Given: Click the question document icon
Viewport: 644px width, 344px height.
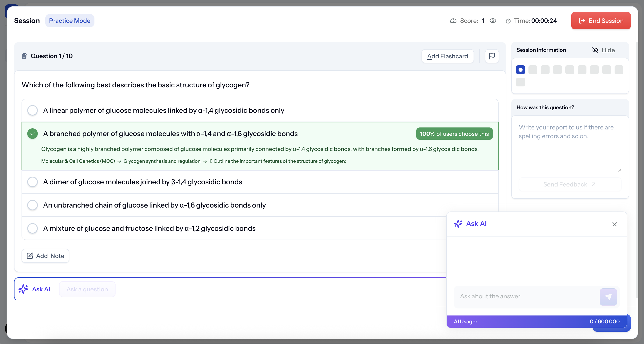Looking at the screenshot, I should (25, 56).
